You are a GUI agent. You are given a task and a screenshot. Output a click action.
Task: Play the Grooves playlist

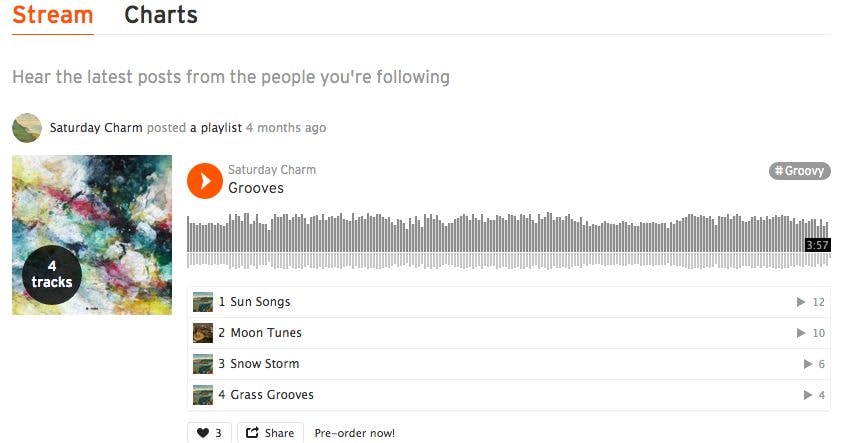point(205,181)
